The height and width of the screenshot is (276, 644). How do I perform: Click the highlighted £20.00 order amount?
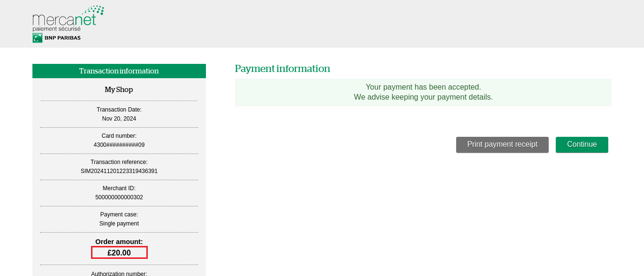tap(119, 253)
